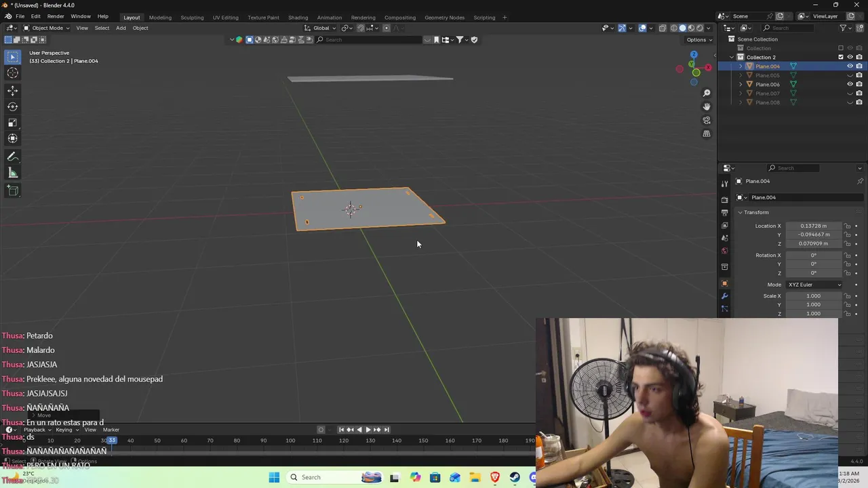Click Marker in timeline header
868x488 pixels.
pyautogui.click(x=111, y=430)
